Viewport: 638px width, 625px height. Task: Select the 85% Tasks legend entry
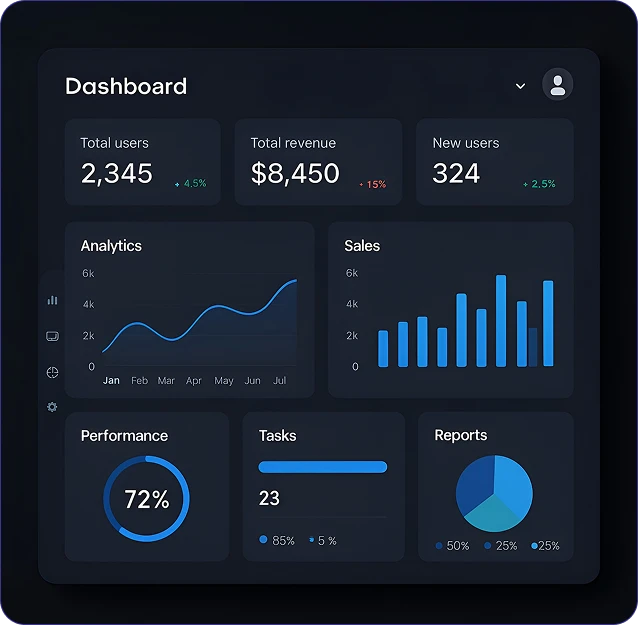tap(277, 540)
